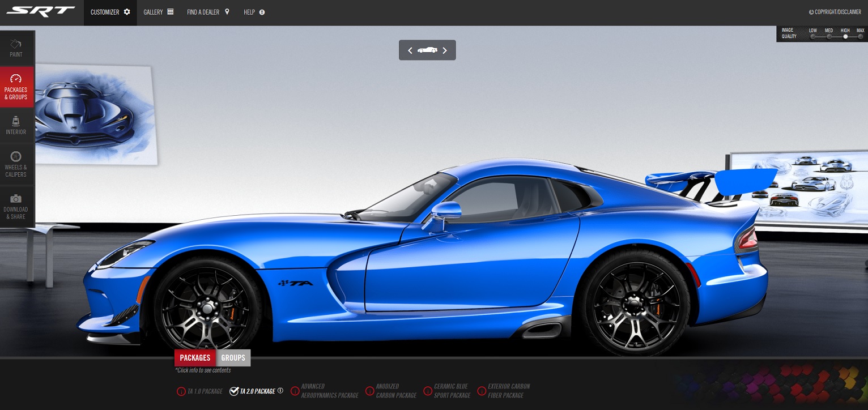The image size is (868, 410).
Task: Open Find a Dealer link
Action: (208, 12)
